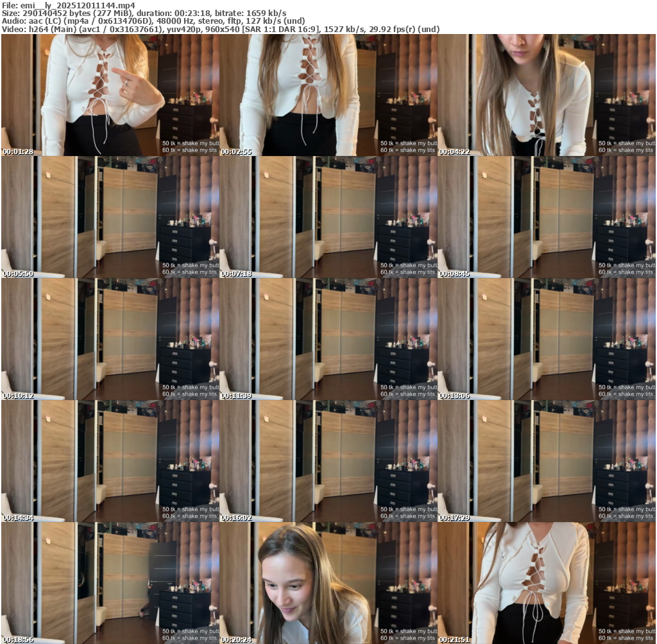This screenshot has height=644, width=657.
Task: Open the thumbnail at 00:01:28
Action: point(110,95)
